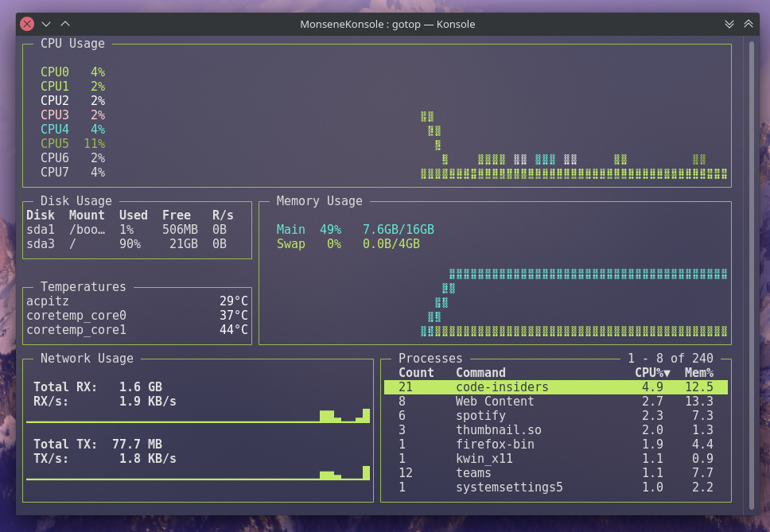Click the '1 - 8 of 240' process counter
The height and width of the screenshot is (532, 770).
coord(671,359)
